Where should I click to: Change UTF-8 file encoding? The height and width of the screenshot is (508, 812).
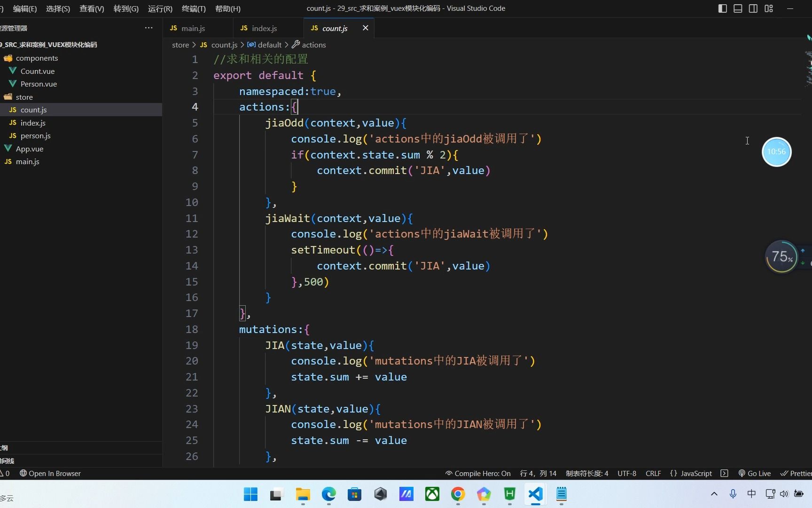click(x=627, y=473)
